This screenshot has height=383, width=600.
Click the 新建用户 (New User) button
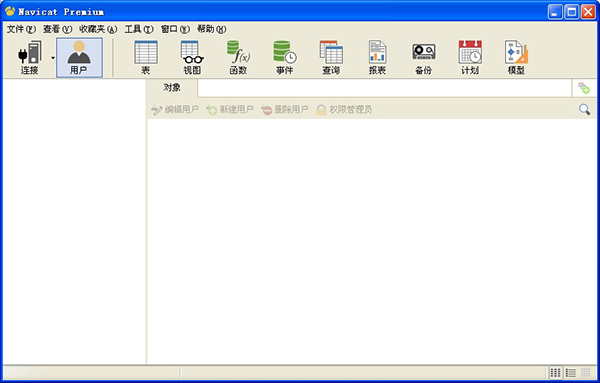coord(230,110)
